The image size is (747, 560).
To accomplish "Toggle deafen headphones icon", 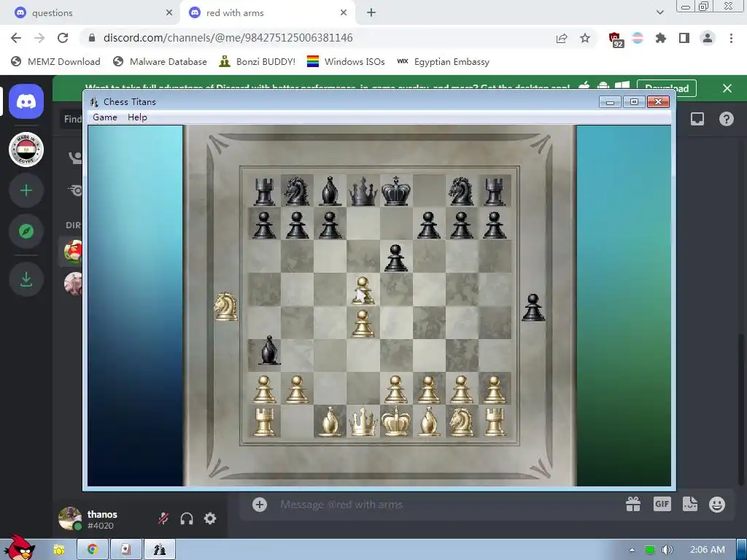I will pos(187,518).
